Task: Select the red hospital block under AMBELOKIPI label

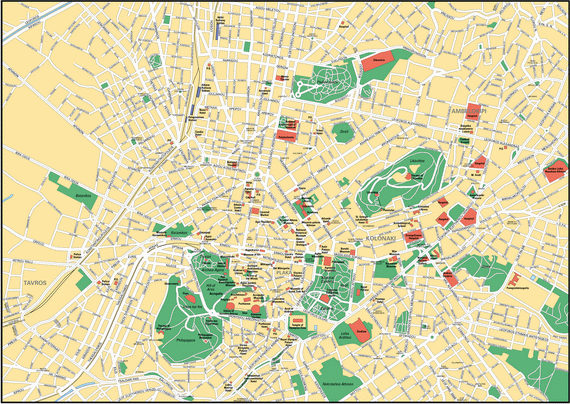Action: [x=473, y=112]
